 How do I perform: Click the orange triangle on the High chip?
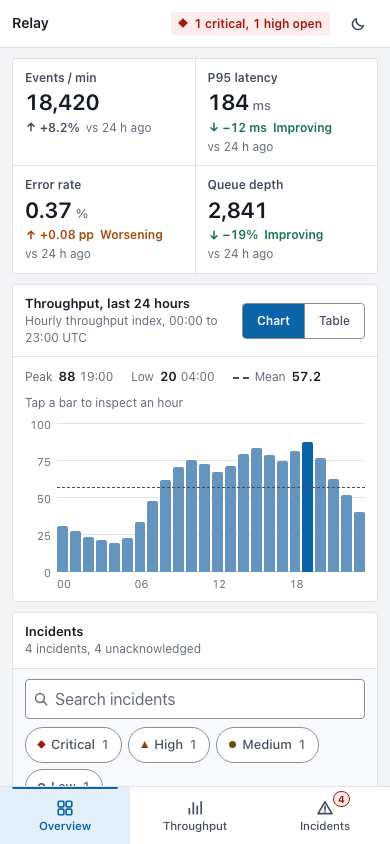pos(144,745)
